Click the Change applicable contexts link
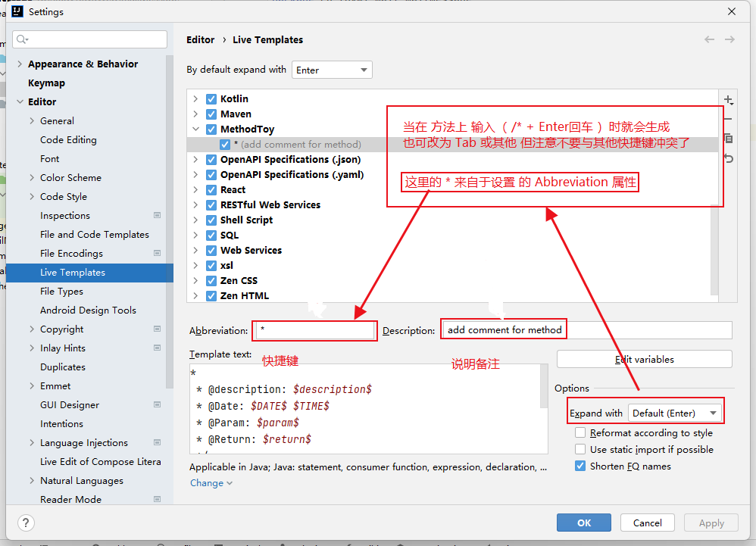Viewport: 756px width, 546px height. [x=211, y=483]
